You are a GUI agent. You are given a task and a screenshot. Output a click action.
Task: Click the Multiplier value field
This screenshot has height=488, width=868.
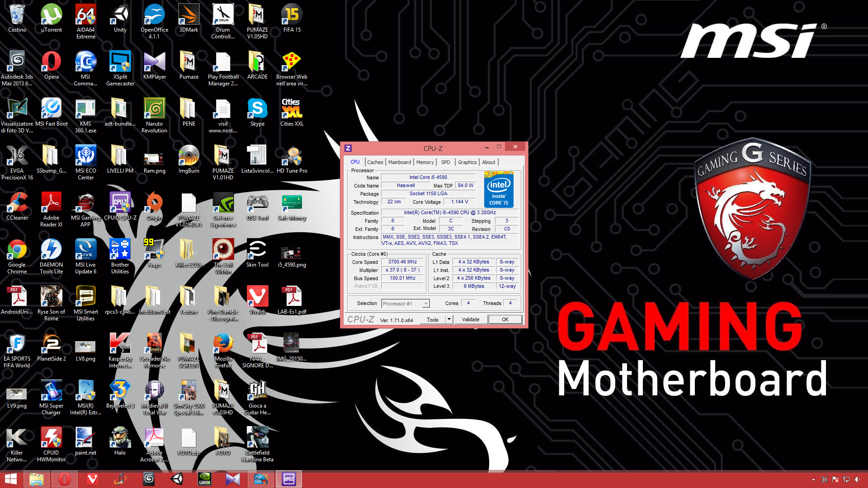coord(402,270)
